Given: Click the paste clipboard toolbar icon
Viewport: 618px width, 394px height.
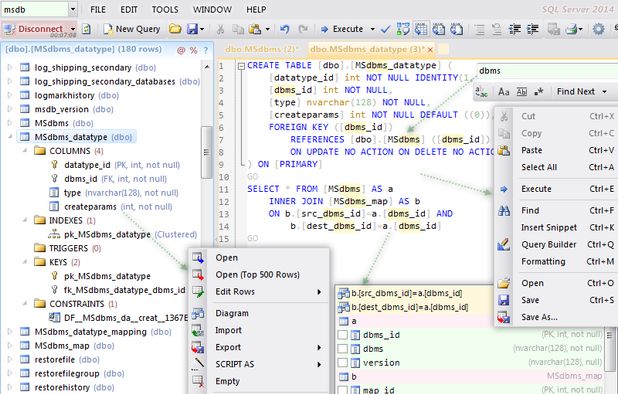Looking at the screenshot, I should [x=255, y=29].
